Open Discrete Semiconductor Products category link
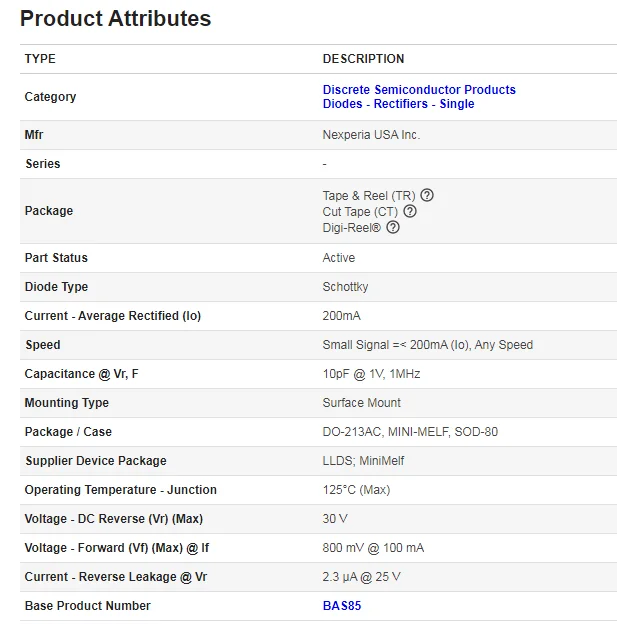This screenshot has height=624, width=617. pos(419,90)
